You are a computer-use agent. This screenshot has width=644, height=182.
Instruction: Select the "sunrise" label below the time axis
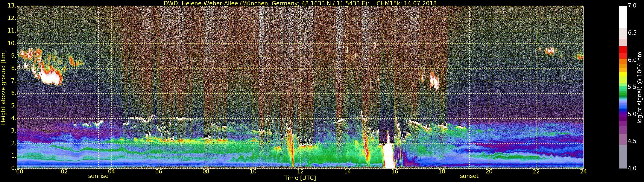(98, 176)
